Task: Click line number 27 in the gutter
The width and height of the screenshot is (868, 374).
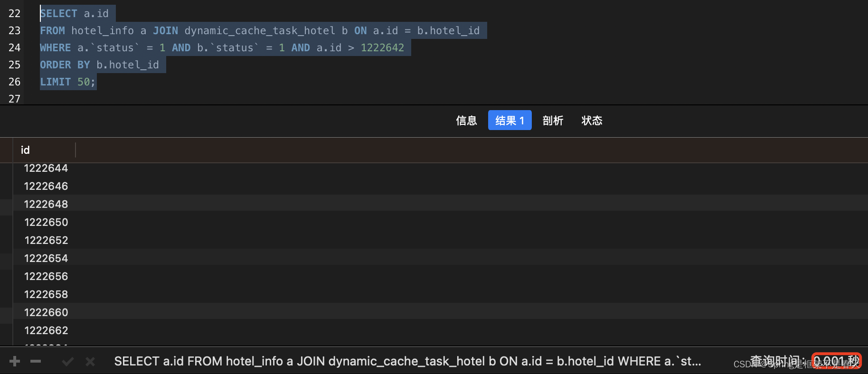Action: [x=14, y=99]
